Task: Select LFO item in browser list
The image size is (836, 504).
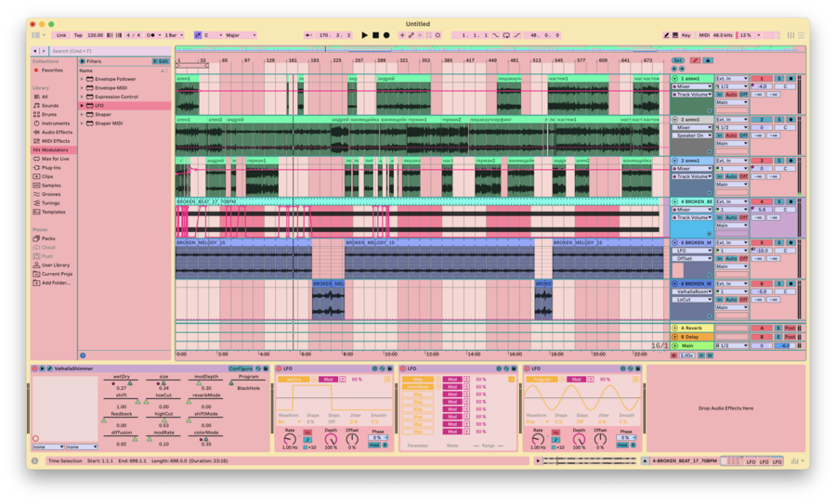Action: (x=99, y=106)
